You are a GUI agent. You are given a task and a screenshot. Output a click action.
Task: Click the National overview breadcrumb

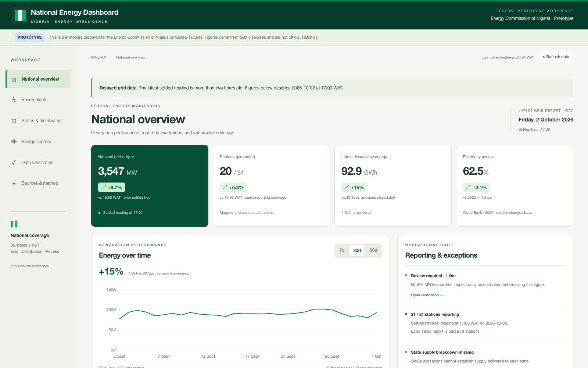pyautogui.click(x=131, y=57)
